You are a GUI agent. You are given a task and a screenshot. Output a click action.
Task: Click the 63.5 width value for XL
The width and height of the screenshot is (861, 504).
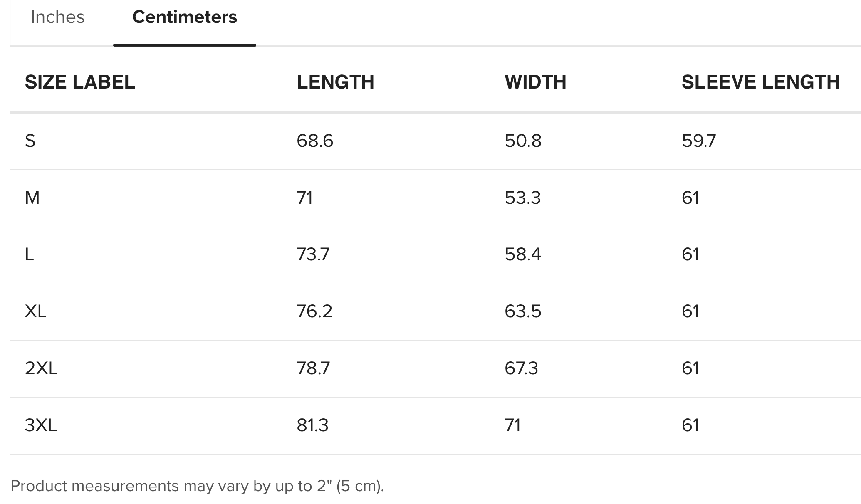click(523, 311)
